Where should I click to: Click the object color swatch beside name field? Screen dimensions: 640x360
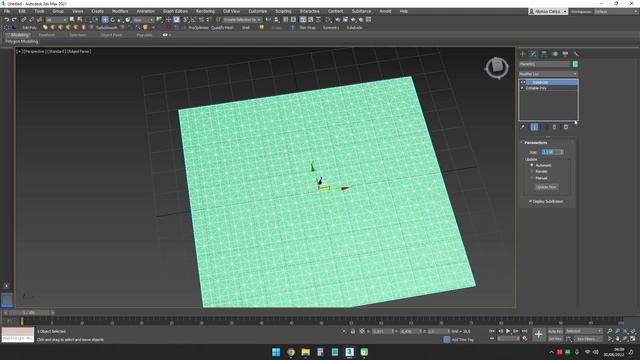pos(575,64)
